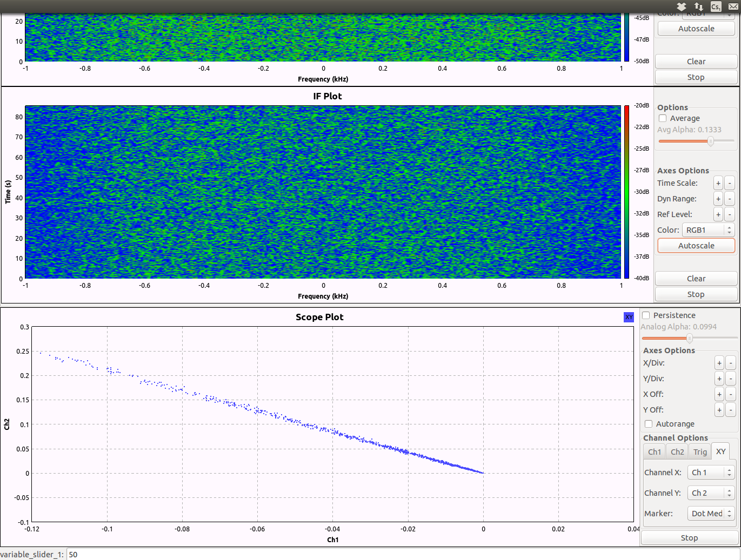Enable the Autorange checkbox

tap(649, 424)
